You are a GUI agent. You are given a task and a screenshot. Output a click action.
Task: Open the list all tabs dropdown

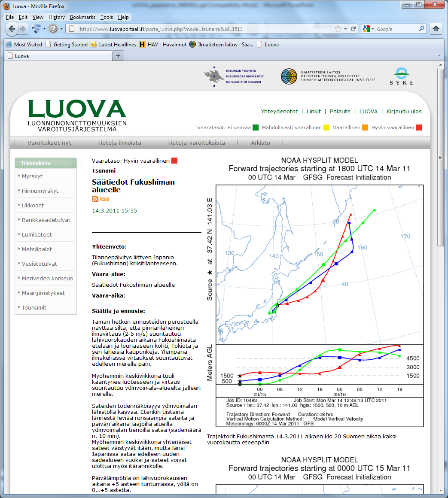coord(439,55)
